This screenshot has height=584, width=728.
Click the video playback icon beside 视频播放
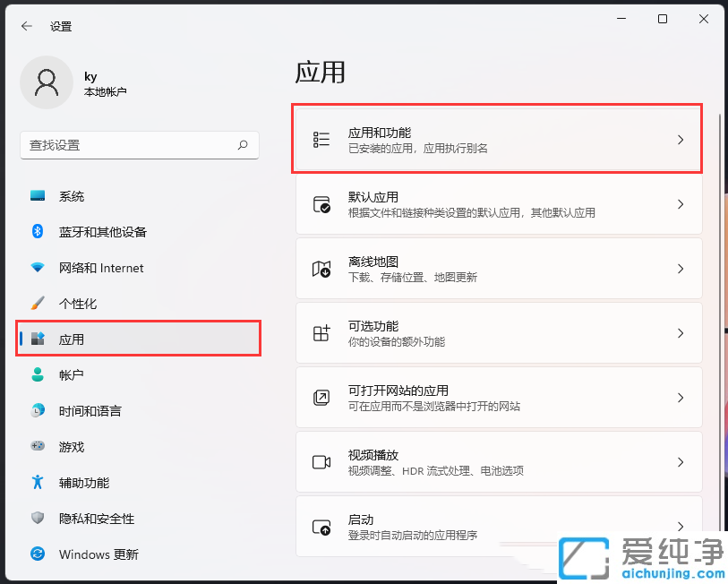tap(321, 461)
